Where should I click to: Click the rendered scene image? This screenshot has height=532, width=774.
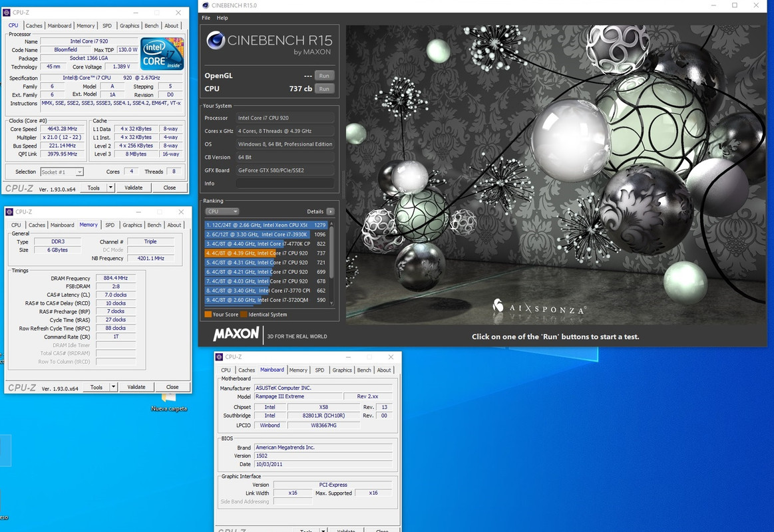click(556, 175)
